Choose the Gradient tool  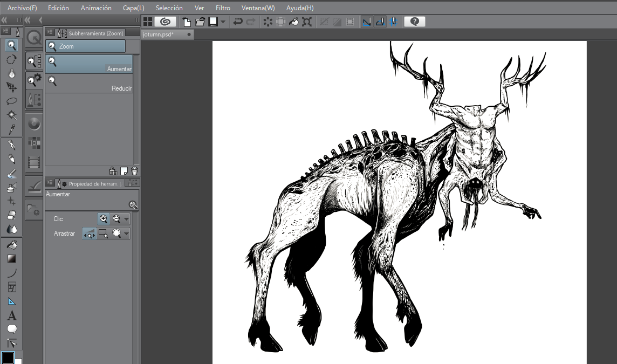[11, 259]
